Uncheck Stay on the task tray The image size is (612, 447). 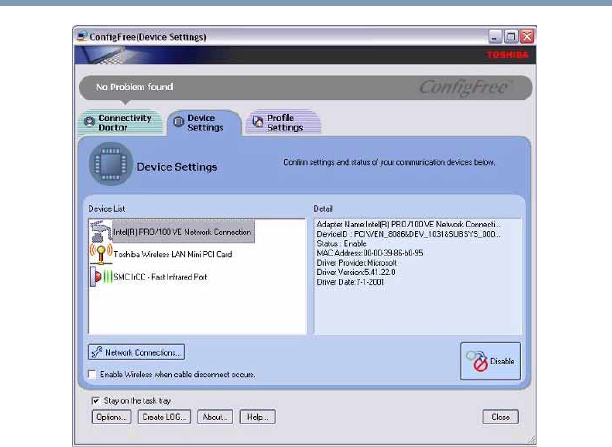coord(95,399)
